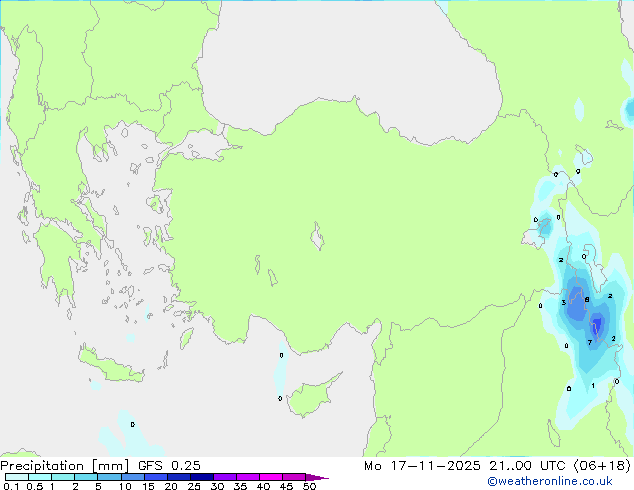This screenshot has width=634, height=490.
Task: Click the 10–15 mm legend color box
Action: click(132, 477)
